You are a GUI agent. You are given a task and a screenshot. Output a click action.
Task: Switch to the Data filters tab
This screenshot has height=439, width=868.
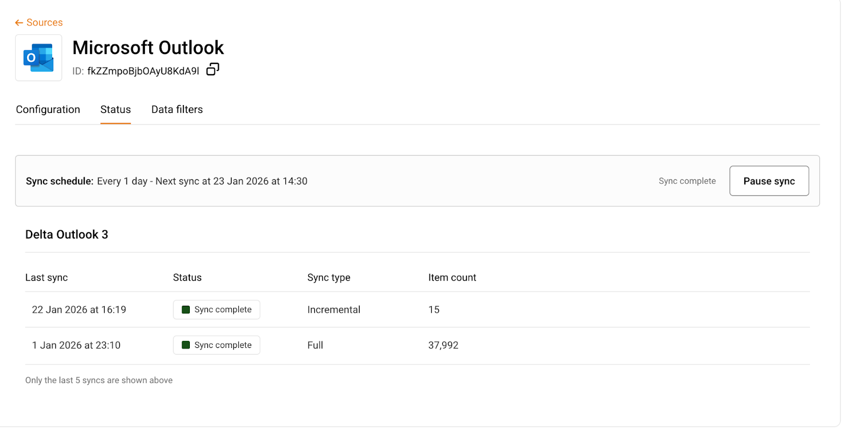tap(177, 109)
